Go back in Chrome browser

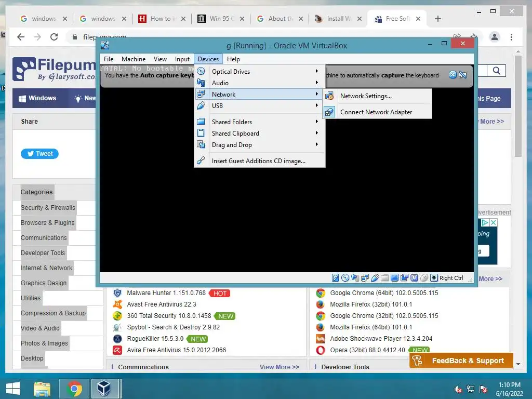pyautogui.click(x=21, y=37)
